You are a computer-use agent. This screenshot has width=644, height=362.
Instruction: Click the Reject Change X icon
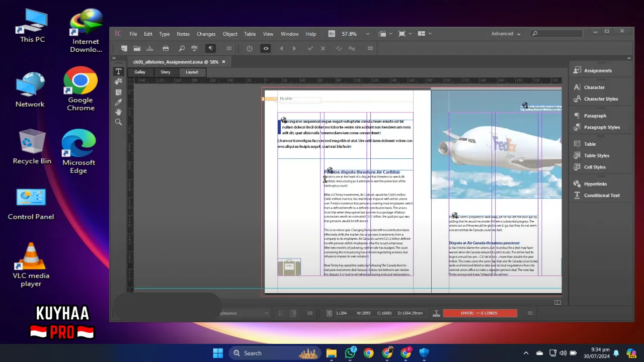point(323,48)
